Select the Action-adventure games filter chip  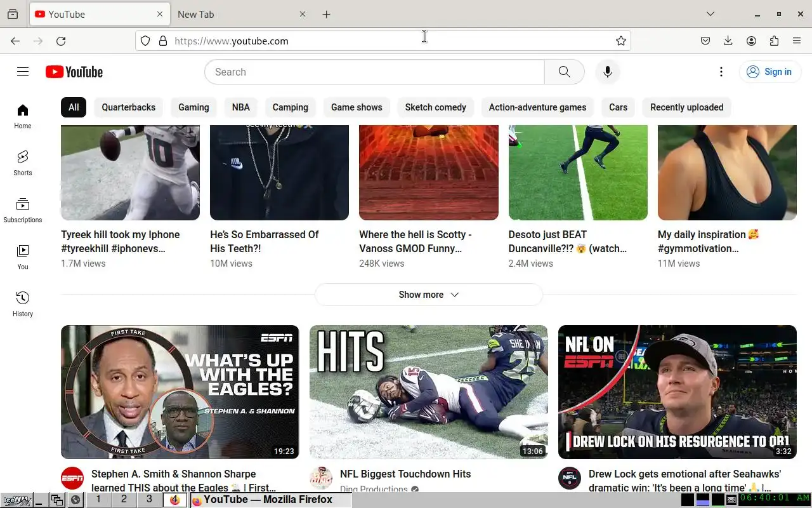pos(537,107)
